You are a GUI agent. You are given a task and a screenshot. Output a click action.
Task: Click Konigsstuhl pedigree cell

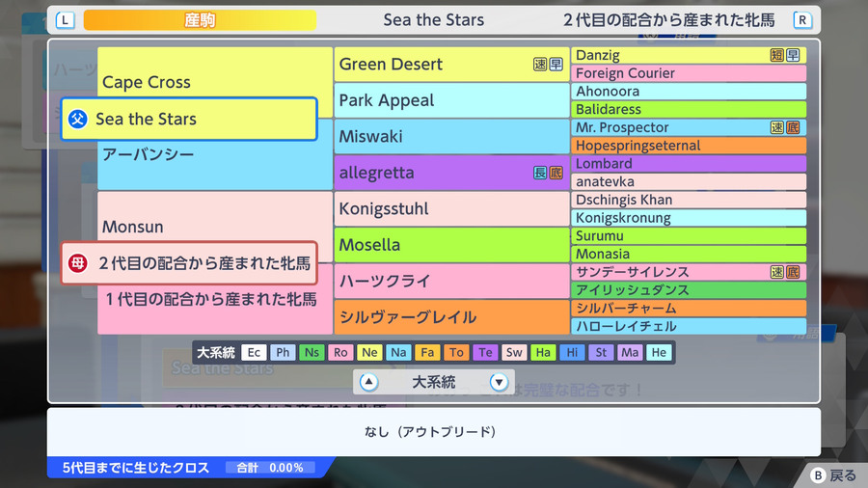451,208
